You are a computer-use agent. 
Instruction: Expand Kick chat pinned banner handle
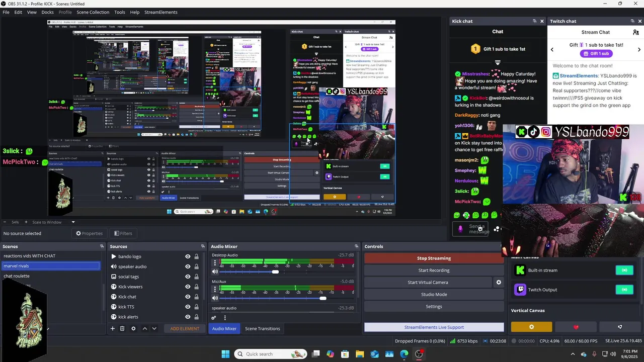click(x=498, y=63)
